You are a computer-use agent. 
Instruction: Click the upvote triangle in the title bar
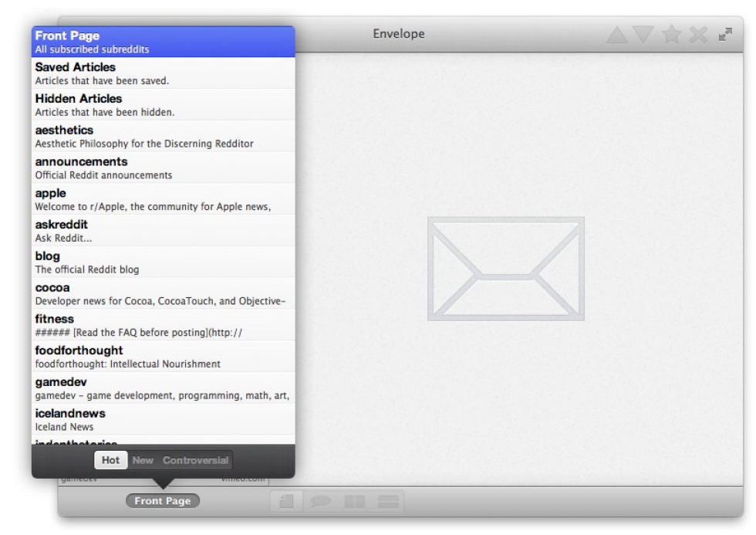(x=619, y=36)
